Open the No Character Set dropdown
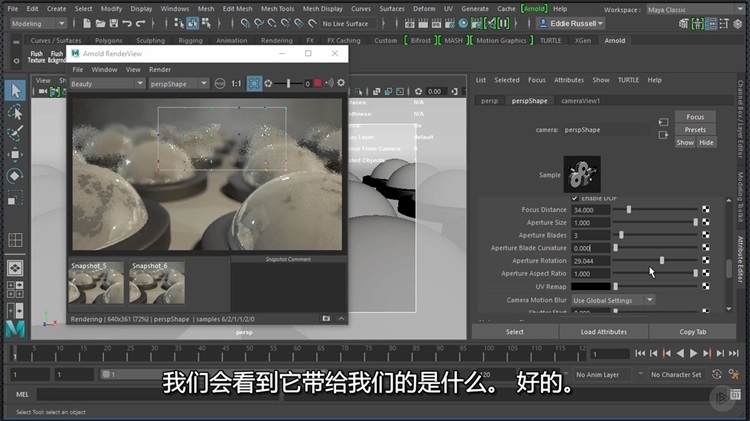This screenshot has height=421, width=750. pyautogui.click(x=677, y=375)
